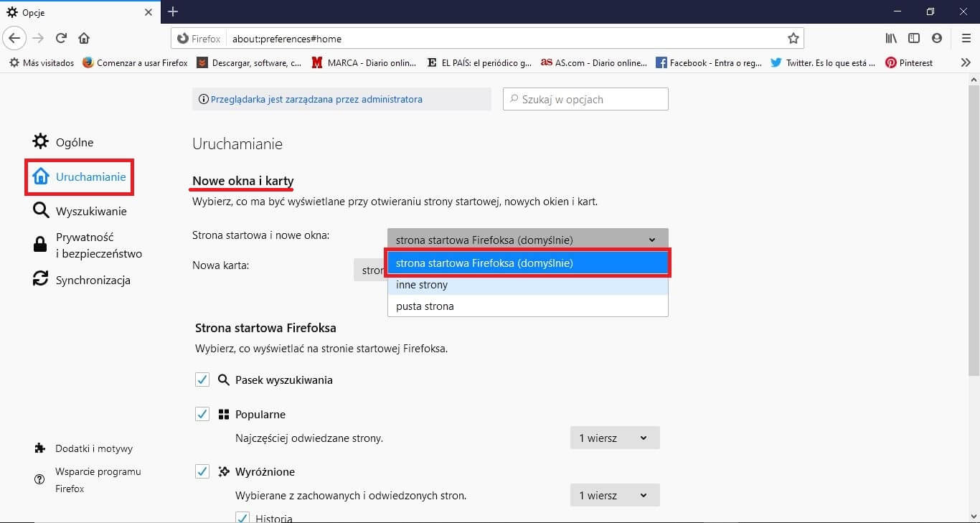
Task: Close the Opcje tab
Action: click(x=149, y=12)
